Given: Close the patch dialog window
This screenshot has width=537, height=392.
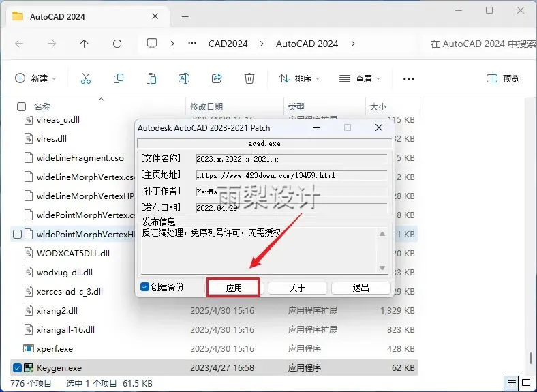Looking at the screenshot, I should pyautogui.click(x=379, y=127).
